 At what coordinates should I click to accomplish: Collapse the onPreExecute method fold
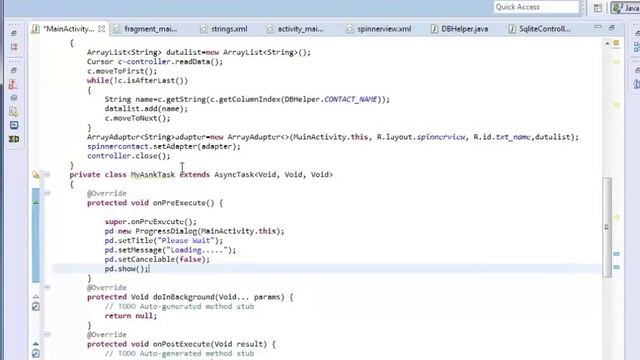[47, 193]
